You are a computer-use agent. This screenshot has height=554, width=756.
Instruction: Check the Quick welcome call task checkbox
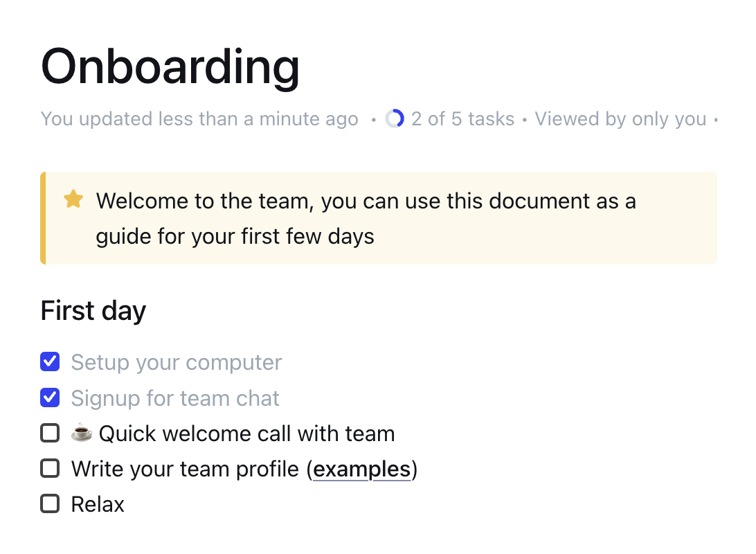click(50, 433)
